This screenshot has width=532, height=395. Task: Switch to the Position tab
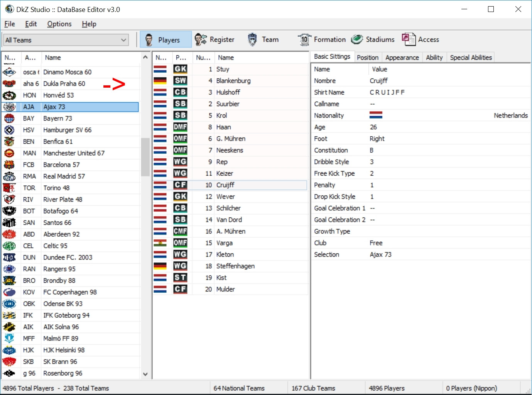[x=368, y=58]
